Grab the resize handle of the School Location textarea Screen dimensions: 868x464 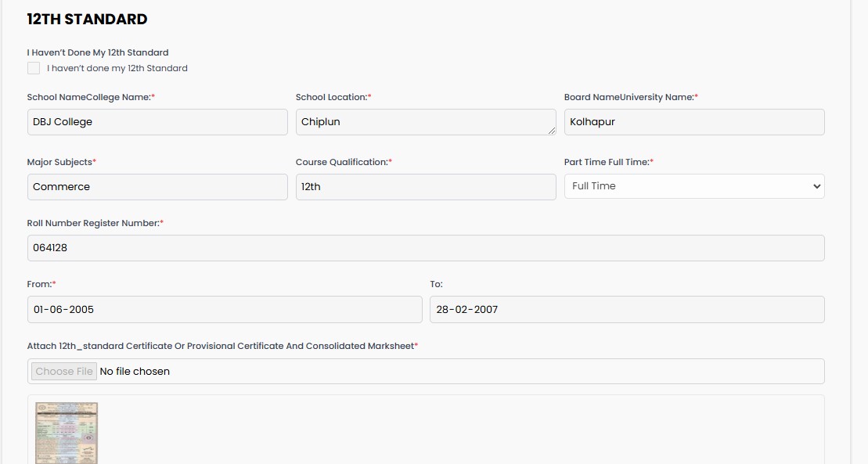[552, 131]
